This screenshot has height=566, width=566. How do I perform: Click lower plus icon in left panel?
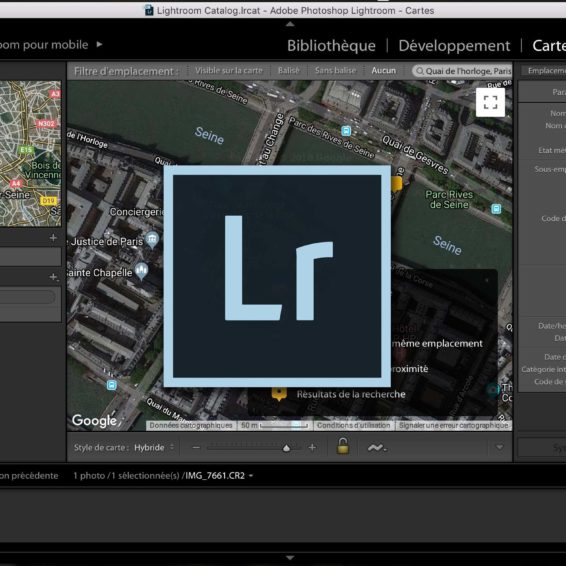pos(53,277)
